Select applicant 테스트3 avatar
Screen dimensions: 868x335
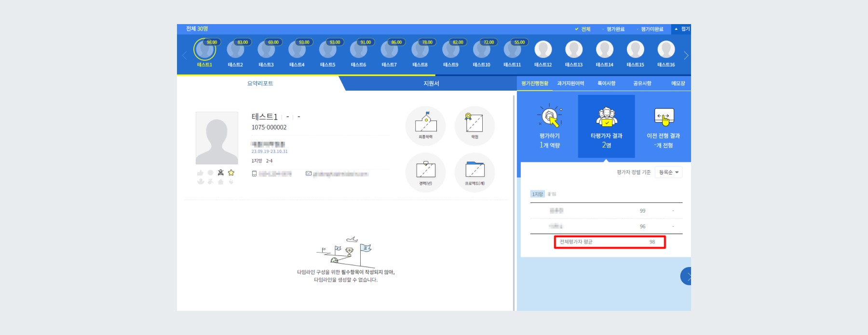(266, 49)
